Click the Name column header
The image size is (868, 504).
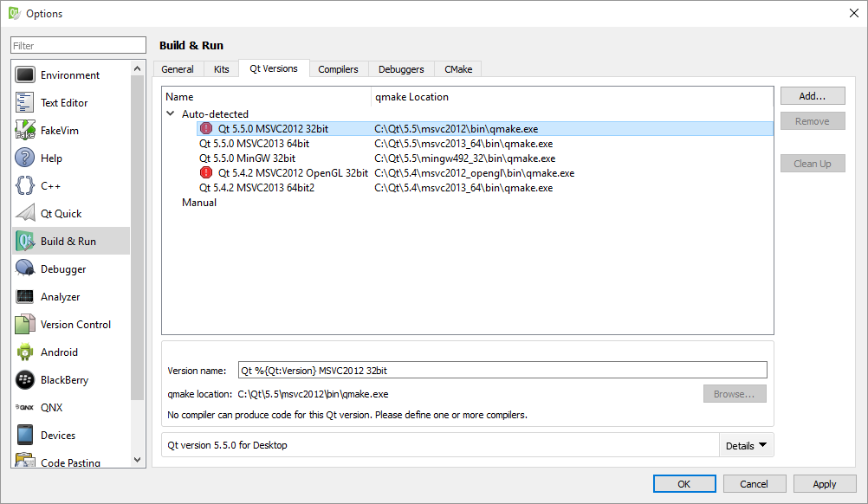[267, 97]
